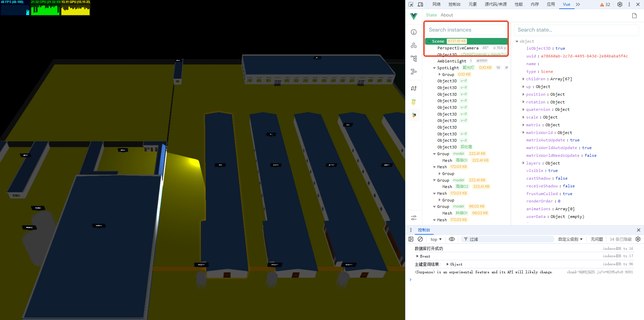
Task: Expand the quaternion Object property
Action: [523, 109]
